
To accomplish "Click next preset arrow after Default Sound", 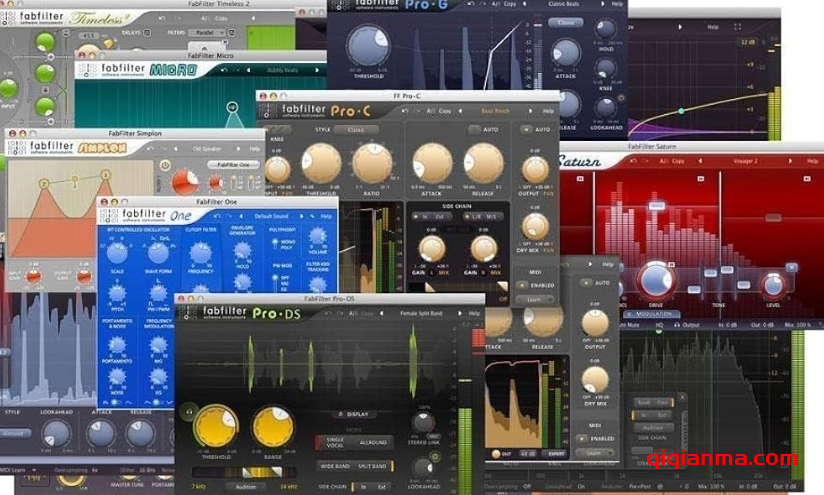I will 301,216.
